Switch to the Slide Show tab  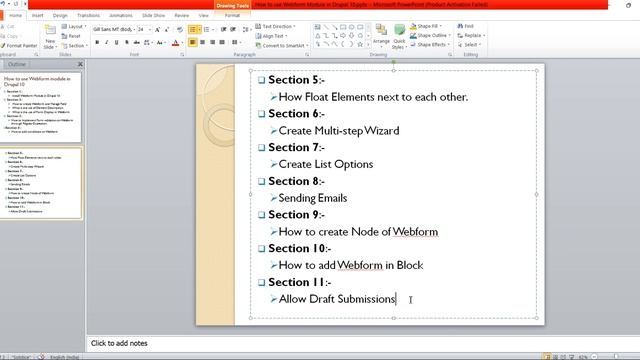pos(153,16)
